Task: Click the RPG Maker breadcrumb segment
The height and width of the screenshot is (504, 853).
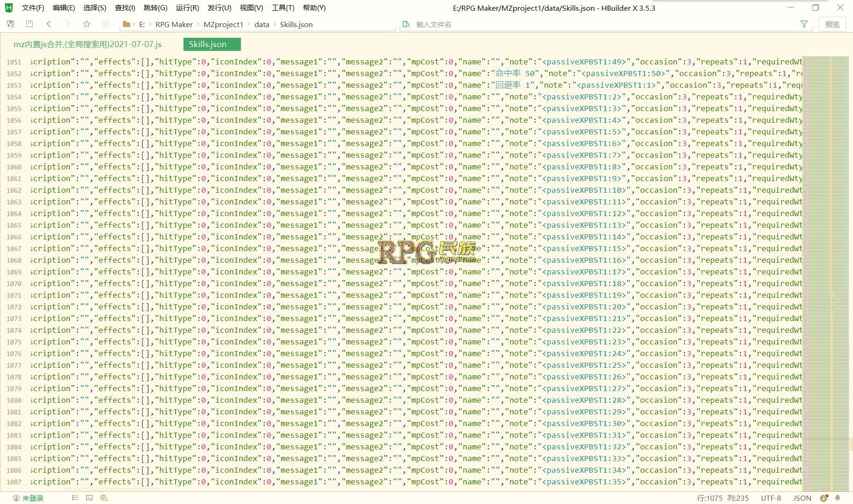Action: (x=174, y=24)
